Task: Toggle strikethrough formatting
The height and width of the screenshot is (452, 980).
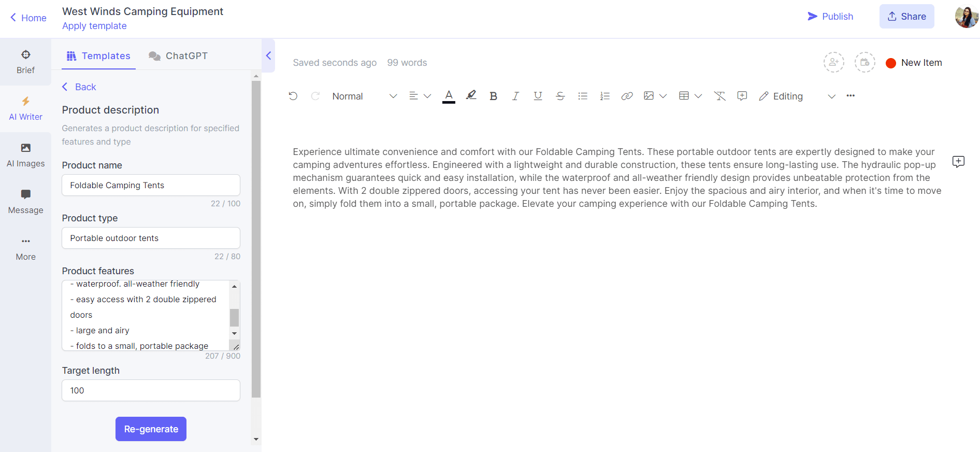Action: pyautogui.click(x=560, y=96)
